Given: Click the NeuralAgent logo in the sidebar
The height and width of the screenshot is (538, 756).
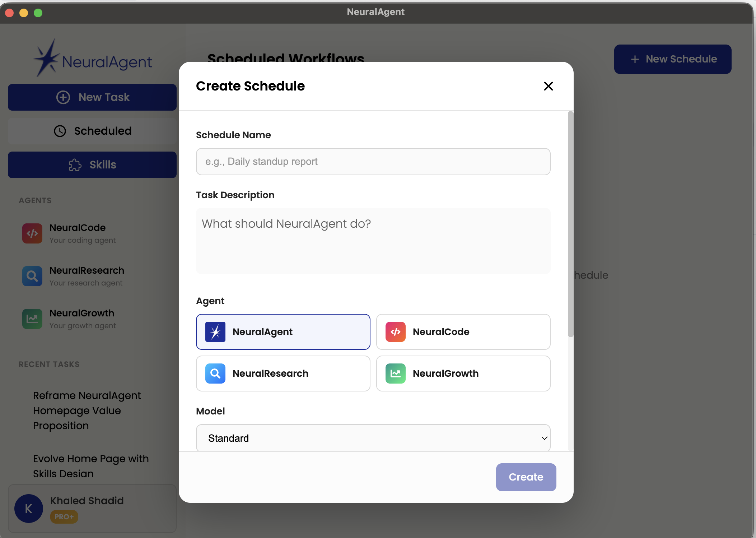Looking at the screenshot, I should click(x=92, y=59).
